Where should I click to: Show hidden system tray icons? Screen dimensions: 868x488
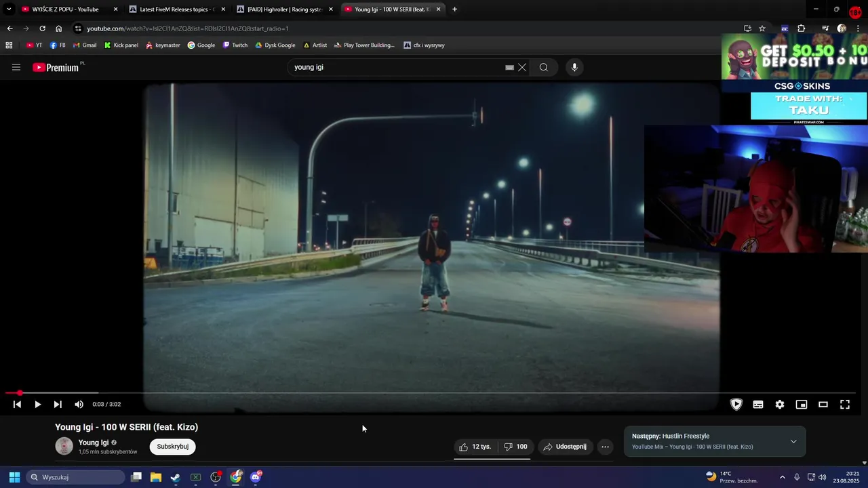[782, 477]
